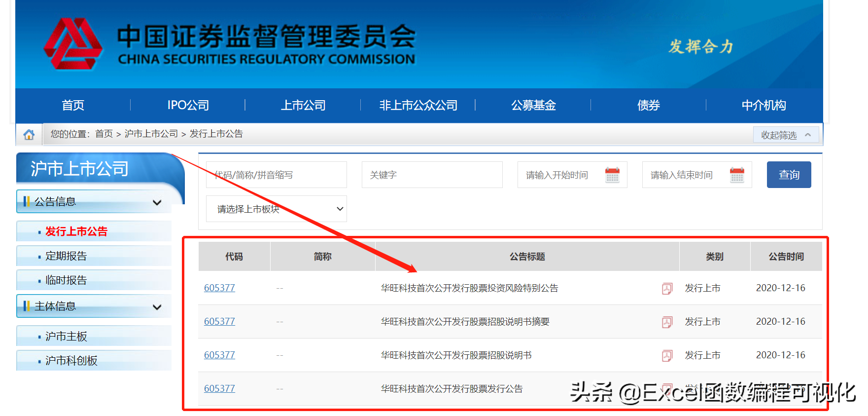Select 沪市科创板 in sidebar
The width and height of the screenshot is (868, 416).
[x=71, y=360]
